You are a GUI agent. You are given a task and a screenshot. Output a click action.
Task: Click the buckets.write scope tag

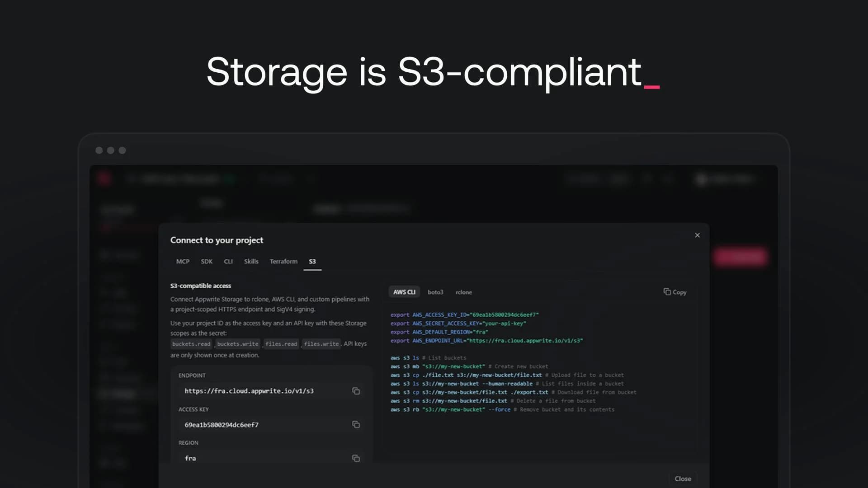(x=238, y=344)
